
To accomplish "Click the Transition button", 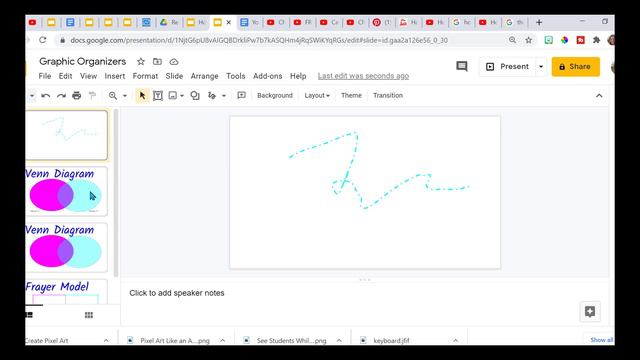I will (388, 96).
